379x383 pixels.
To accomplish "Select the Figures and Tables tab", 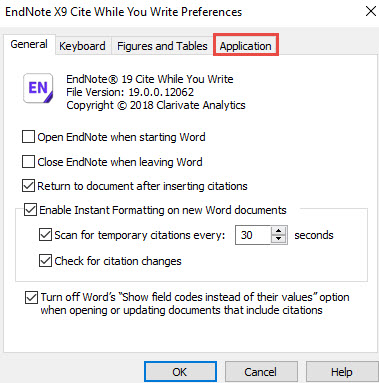I will pyautogui.click(x=162, y=46).
